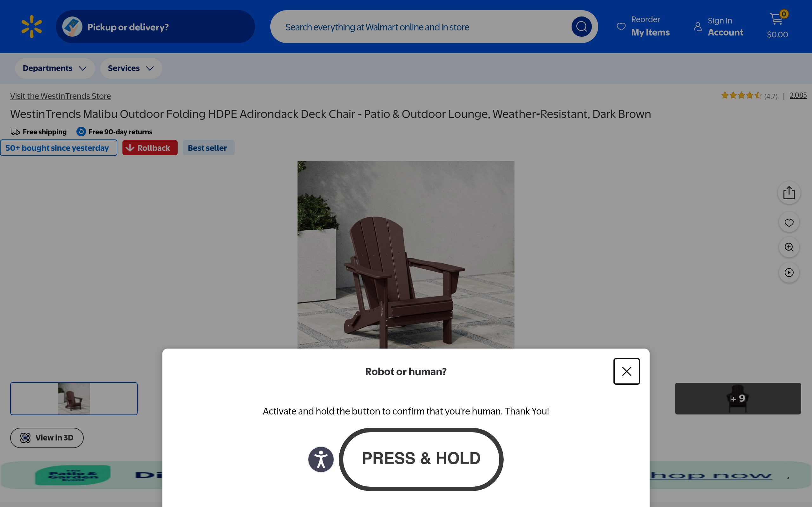812x507 pixels.
Task: Click the share product icon
Action: (x=789, y=193)
